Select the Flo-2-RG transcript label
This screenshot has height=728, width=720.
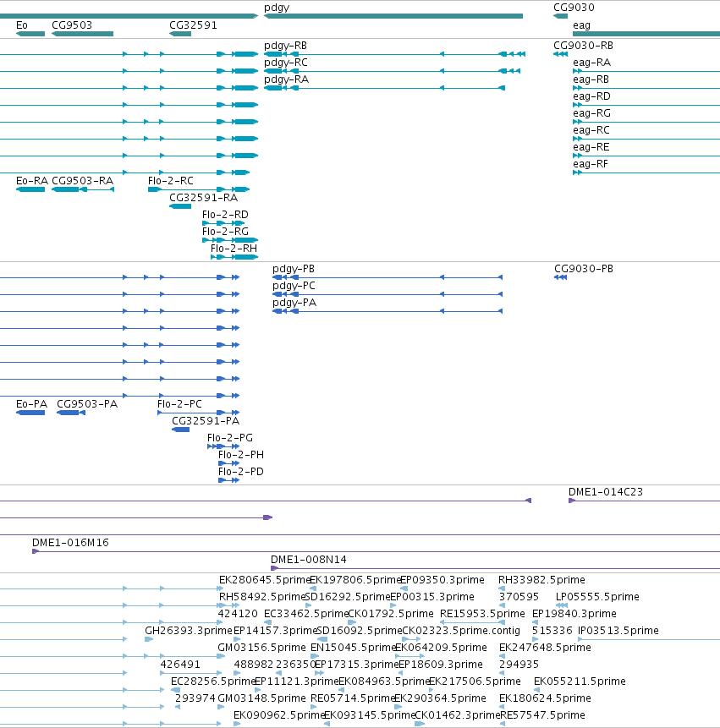pos(225,231)
